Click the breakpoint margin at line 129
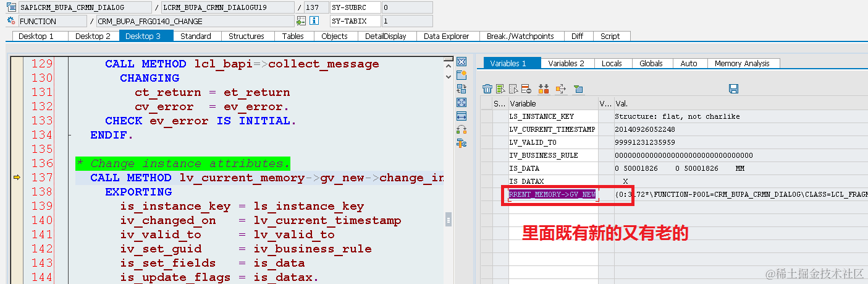The height and width of the screenshot is (284, 868). coord(17,64)
